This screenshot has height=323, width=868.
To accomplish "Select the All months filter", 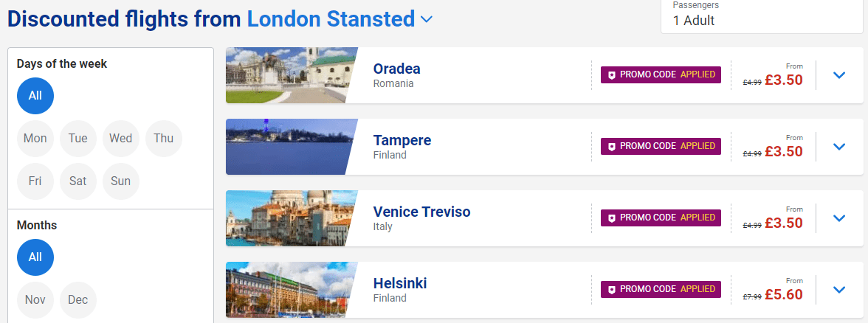I will coord(35,257).
